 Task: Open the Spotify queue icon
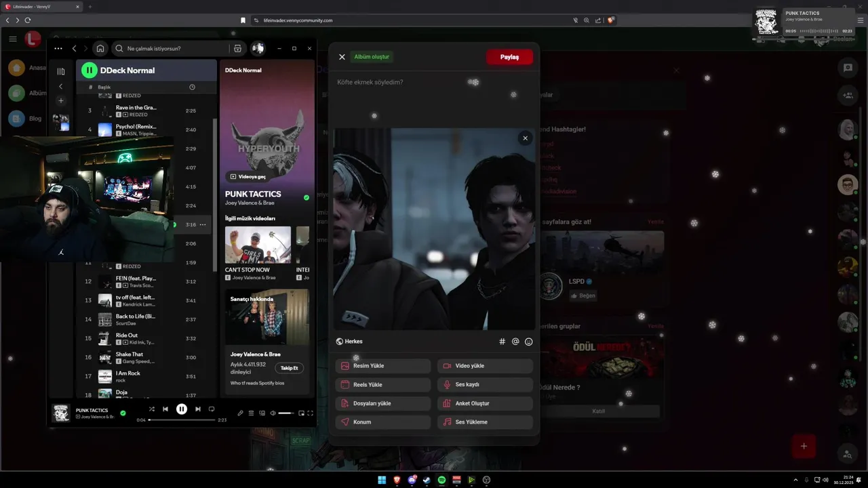pyautogui.click(x=251, y=413)
